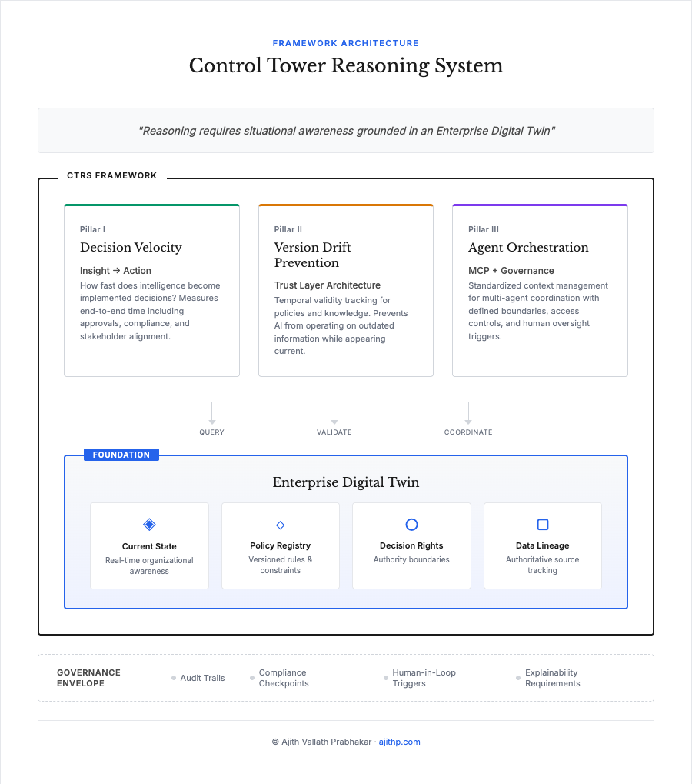
Task: Toggle the Policy Registry card
Action: click(281, 546)
